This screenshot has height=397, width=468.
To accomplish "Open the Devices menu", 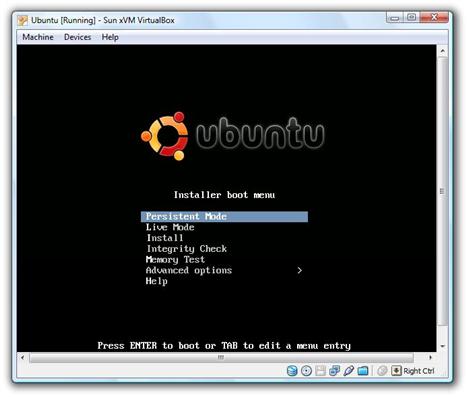I will (77, 37).
